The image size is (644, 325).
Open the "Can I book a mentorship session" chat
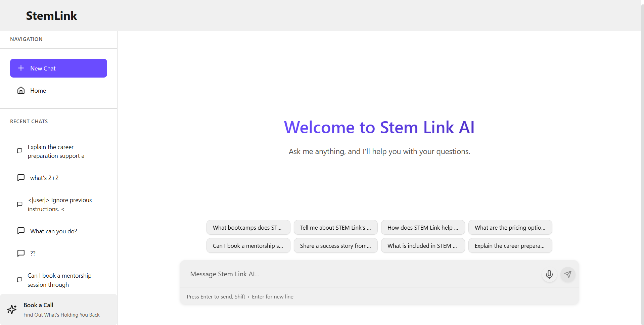(x=59, y=280)
